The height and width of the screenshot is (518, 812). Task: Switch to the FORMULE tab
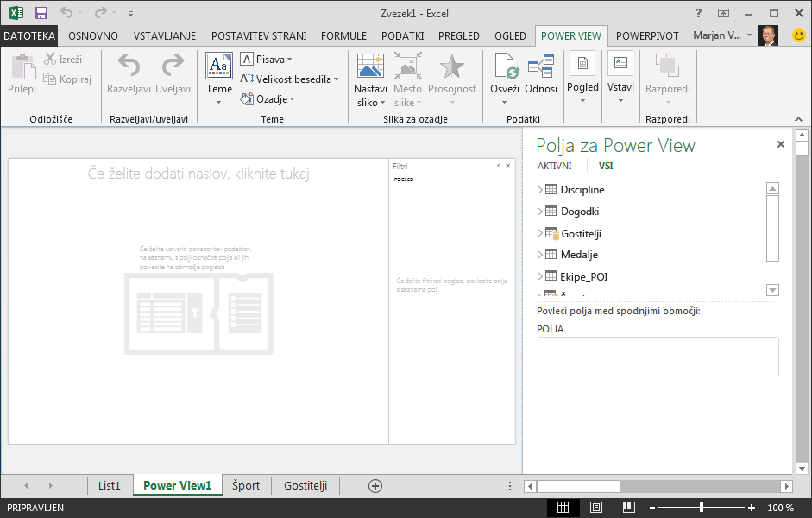pos(343,35)
